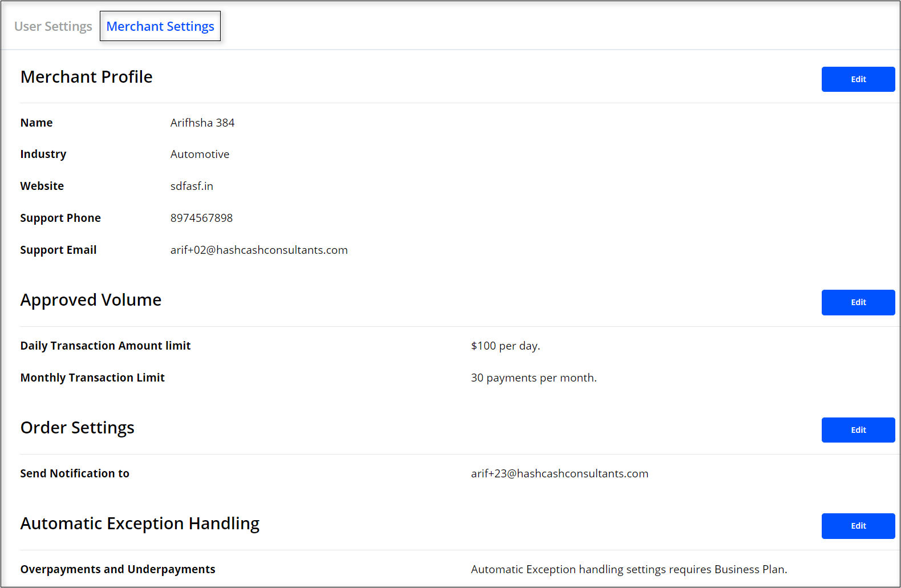This screenshot has width=901, height=588.
Task: Select support phone number 8974567898
Action: (x=201, y=218)
